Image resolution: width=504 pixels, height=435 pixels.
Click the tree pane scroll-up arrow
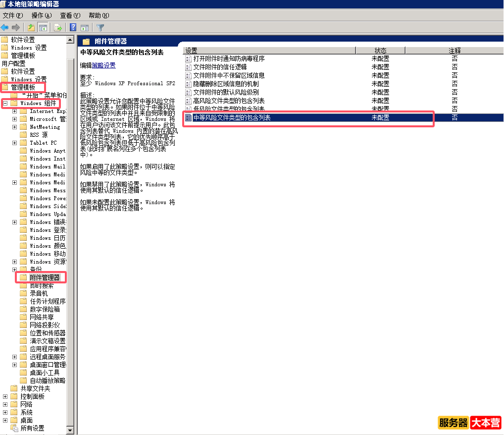pyautogui.click(x=70, y=40)
